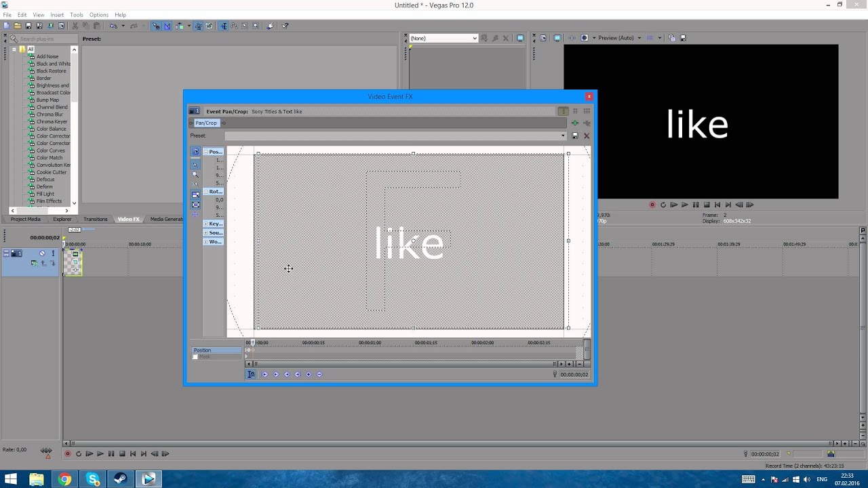Open the Auto Ripple mode dropdown arrow
The height and width of the screenshot is (488, 868).
[x=189, y=26]
